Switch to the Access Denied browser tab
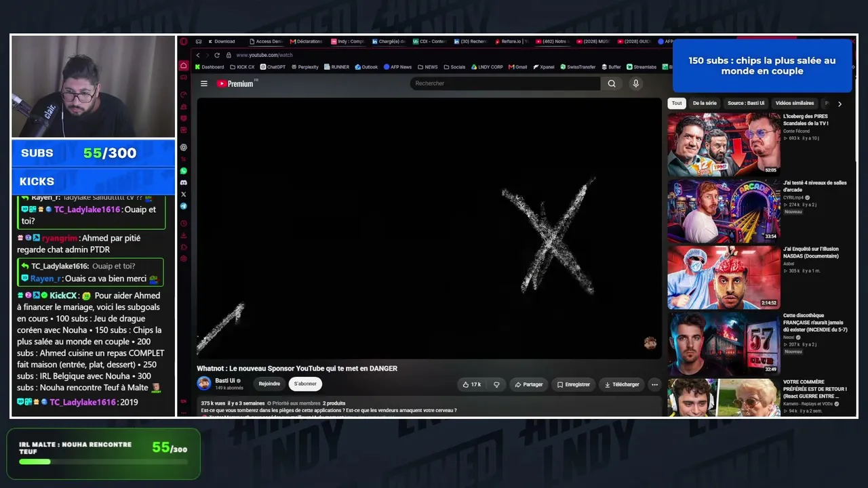Image resolution: width=868 pixels, height=488 pixels. coord(265,41)
